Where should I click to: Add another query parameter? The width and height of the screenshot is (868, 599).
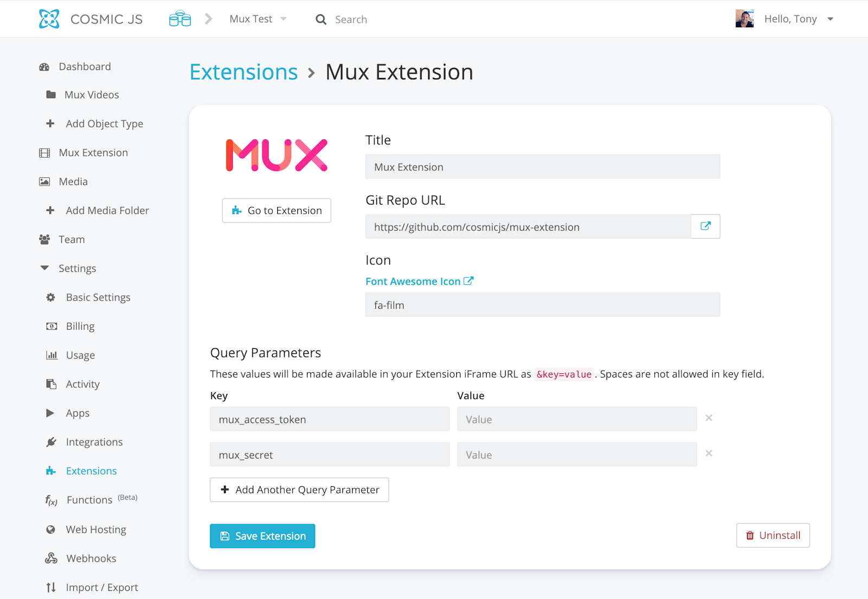tap(299, 490)
